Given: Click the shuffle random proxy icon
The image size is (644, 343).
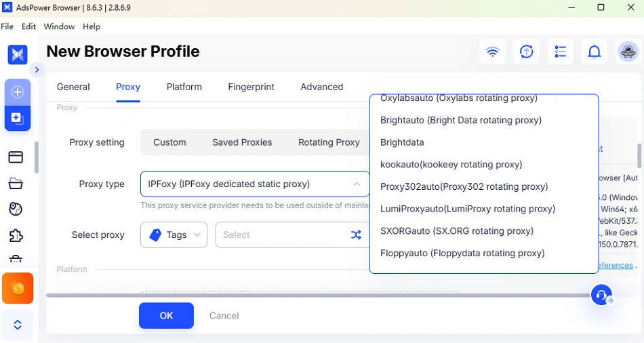Looking at the screenshot, I should (x=356, y=235).
